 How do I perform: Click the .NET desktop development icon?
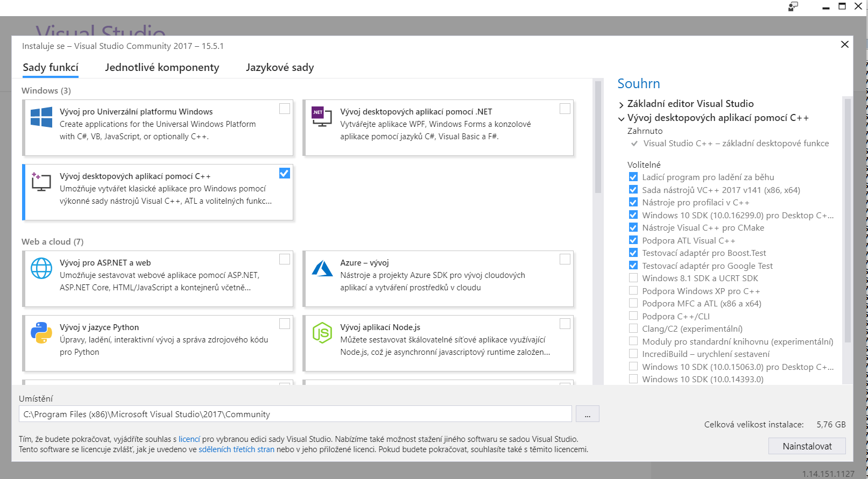322,117
